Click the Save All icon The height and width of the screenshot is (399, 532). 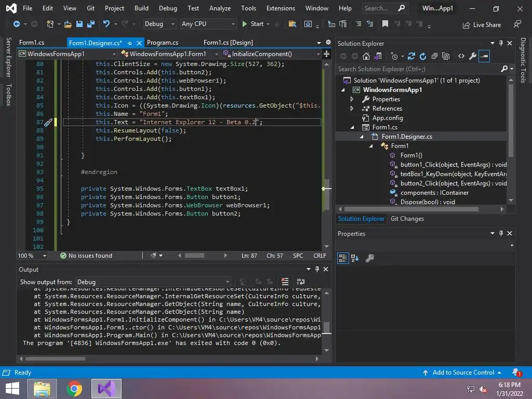point(91,24)
